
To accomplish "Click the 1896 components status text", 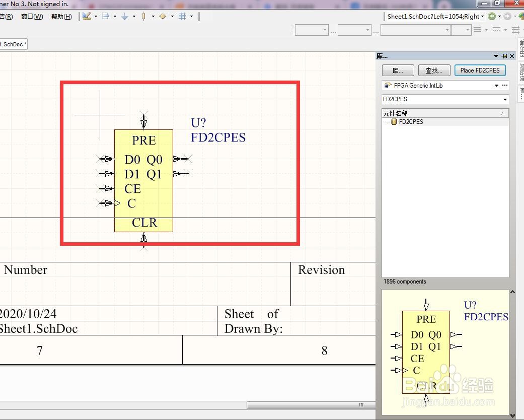I will 405,282.
